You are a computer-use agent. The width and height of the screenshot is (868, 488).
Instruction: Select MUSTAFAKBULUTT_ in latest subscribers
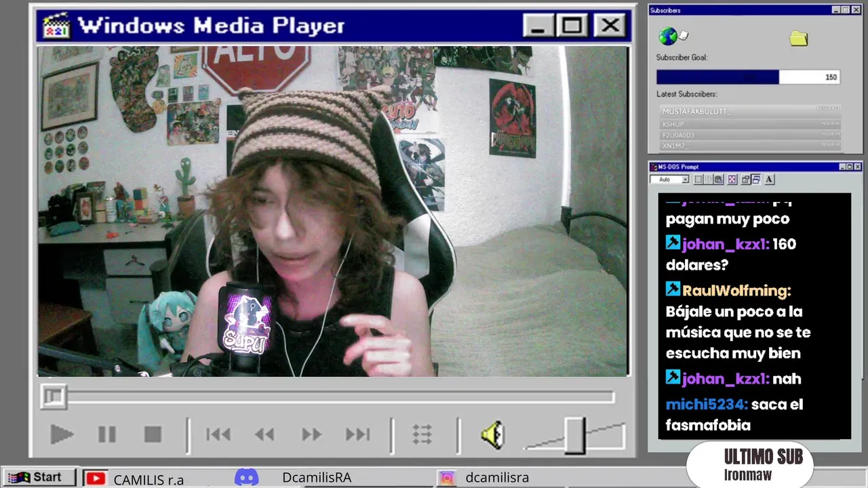751,110
